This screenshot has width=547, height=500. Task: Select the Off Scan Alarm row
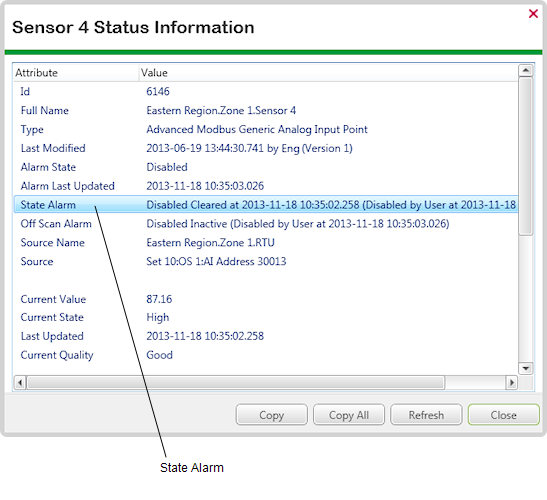[266, 223]
